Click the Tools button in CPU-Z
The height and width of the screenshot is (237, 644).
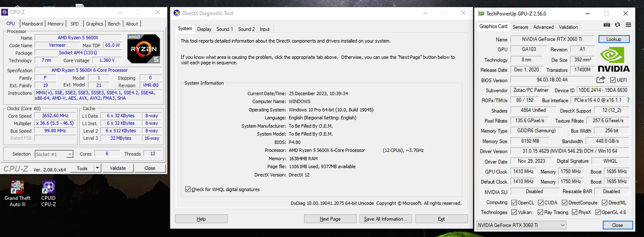[83, 169]
